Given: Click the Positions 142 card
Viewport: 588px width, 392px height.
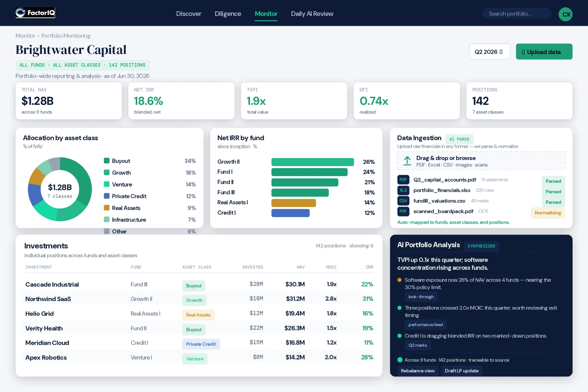Looking at the screenshot, I should [519, 101].
